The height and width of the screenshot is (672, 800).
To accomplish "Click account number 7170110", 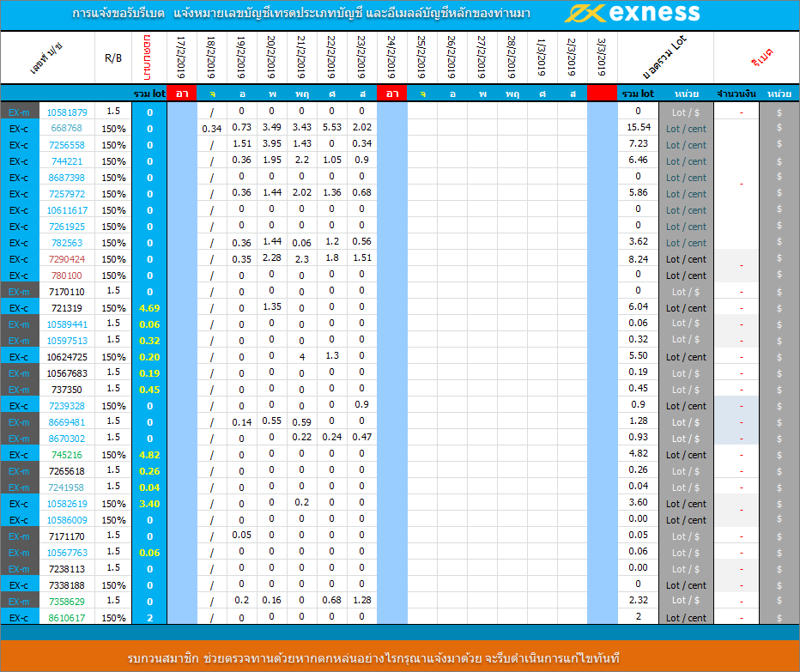I will (67, 292).
